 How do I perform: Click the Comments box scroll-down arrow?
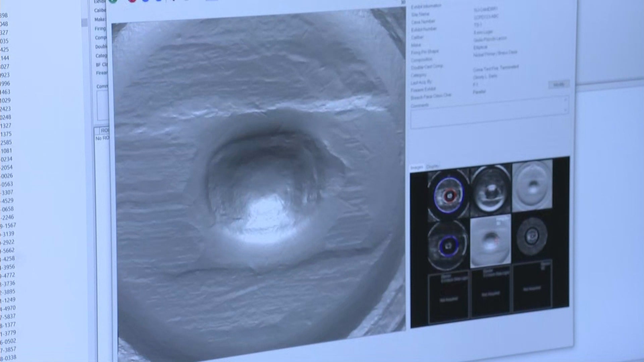click(566, 110)
